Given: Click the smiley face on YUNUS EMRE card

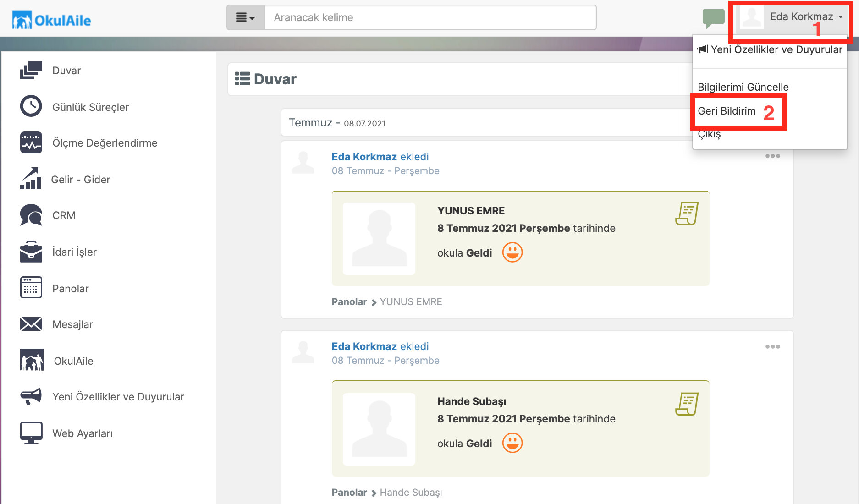Looking at the screenshot, I should tap(512, 252).
